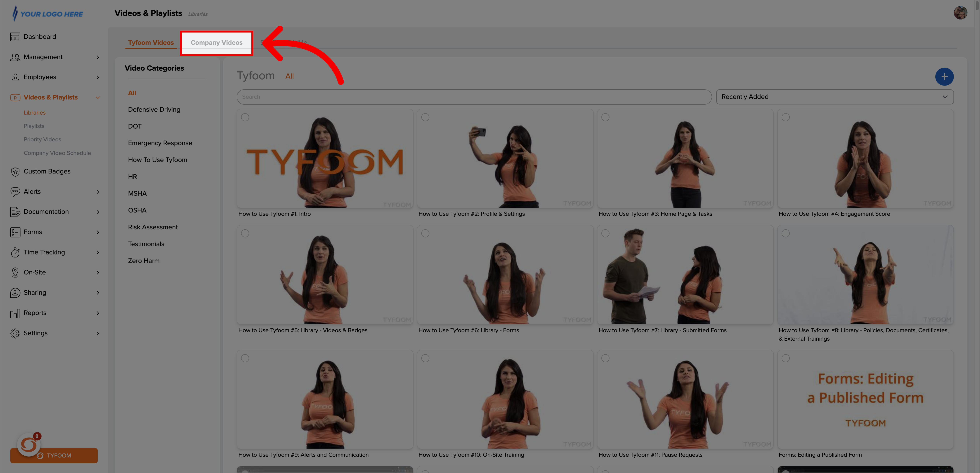This screenshot has height=473, width=980.
Task: Click the On-Site location pin icon
Action: 15,272
